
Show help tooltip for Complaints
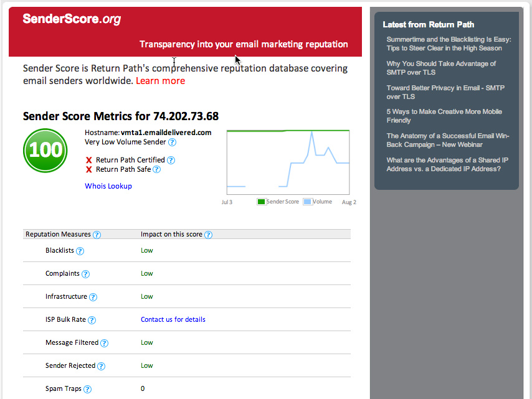85,274
